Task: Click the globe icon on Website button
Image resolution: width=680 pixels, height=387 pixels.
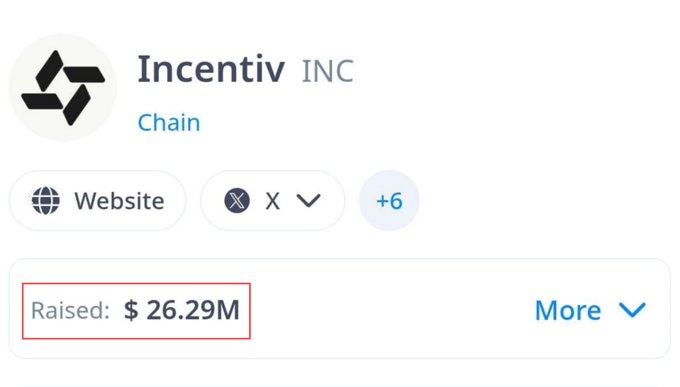Action: (x=46, y=200)
